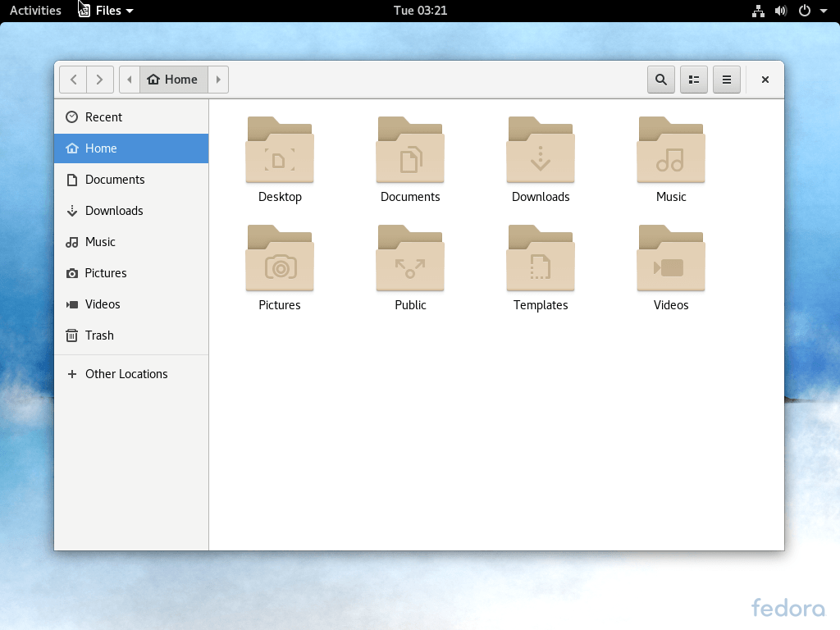Select the Public folder icon
The width and height of the screenshot is (840, 630).
pos(410,258)
